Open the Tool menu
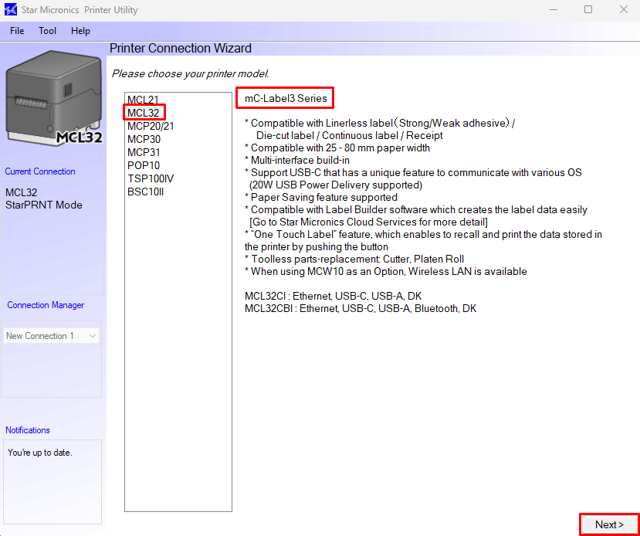Image resolution: width=640 pixels, height=536 pixels. (47, 31)
